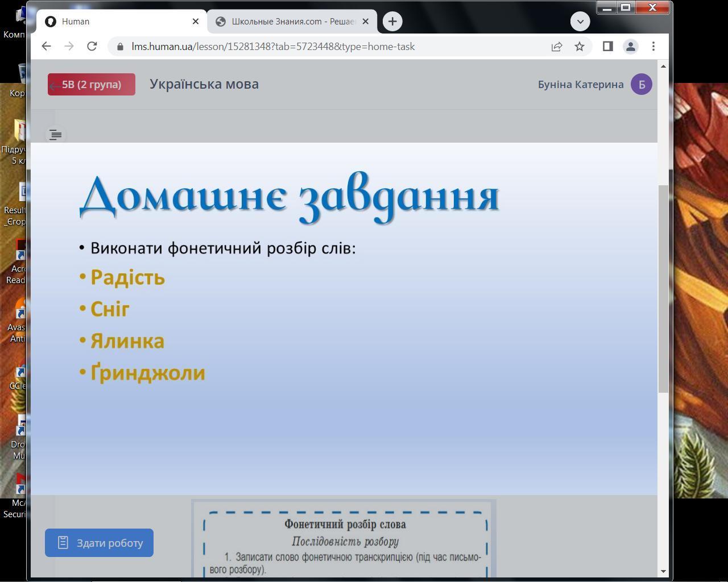Switch to the Школьные Знания.com tab
The width and height of the screenshot is (728, 582).
coord(292,22)
